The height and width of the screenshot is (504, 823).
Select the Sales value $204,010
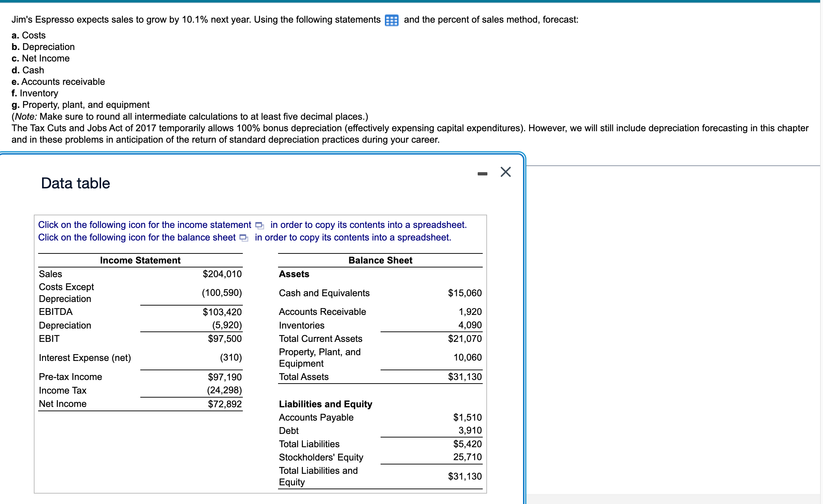[222, 274]
